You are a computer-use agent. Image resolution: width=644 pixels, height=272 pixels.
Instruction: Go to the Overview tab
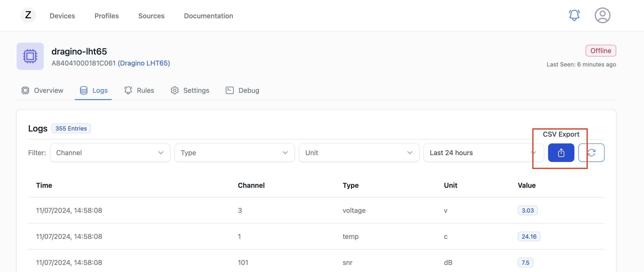pyautogui.click(x=42, y=90)
